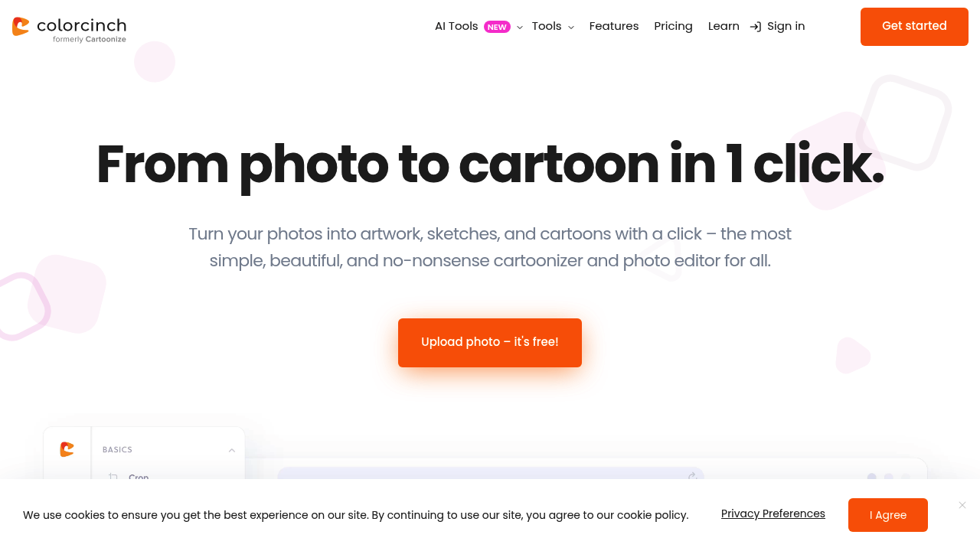Accept cookies with I Agree

pyautogui.click(x=888, y=515)
